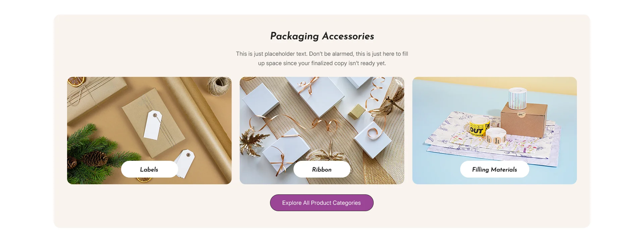Click the holographic tape roll atop the box
Screen dimensions: 644x239
[517, 98]
